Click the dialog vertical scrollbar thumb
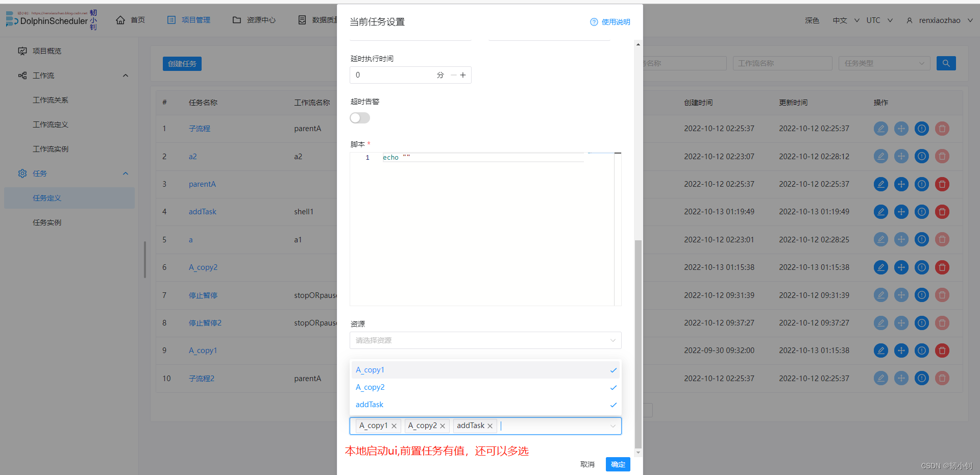The height and width of the screenshot is (475, 980). (638, 344)
